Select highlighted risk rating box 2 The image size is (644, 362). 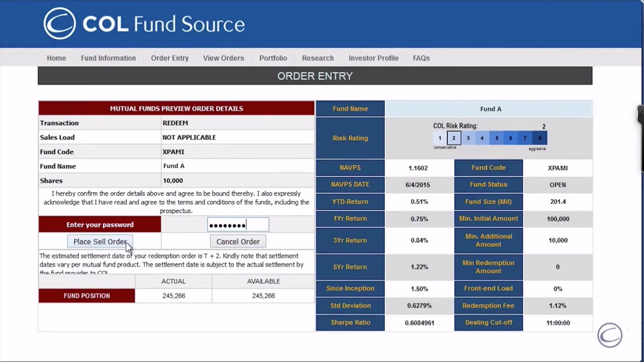(453, 138)
